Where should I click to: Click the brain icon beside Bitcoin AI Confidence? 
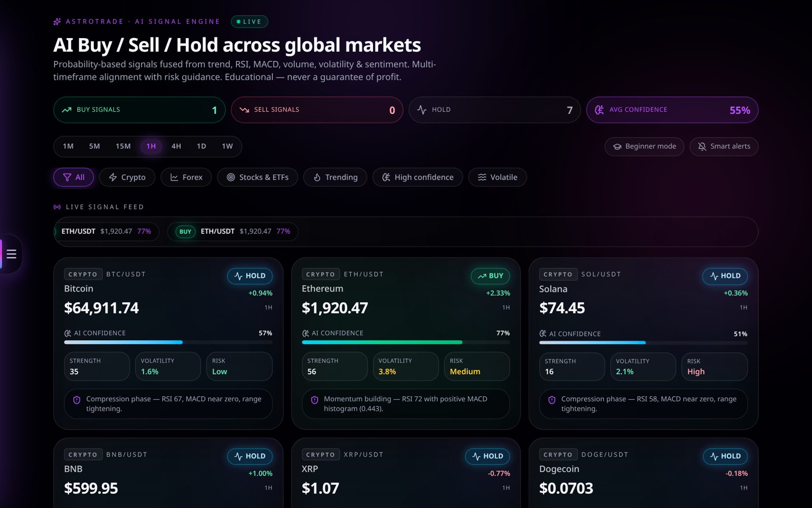click(x=67, y=333)
